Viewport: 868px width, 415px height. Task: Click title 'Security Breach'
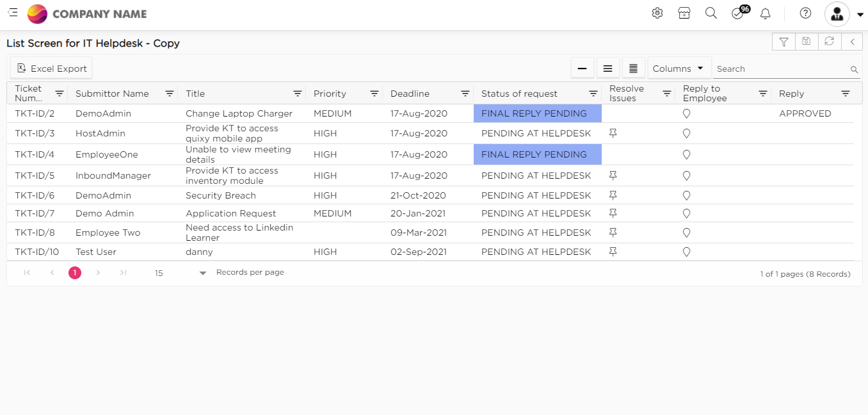221,195
